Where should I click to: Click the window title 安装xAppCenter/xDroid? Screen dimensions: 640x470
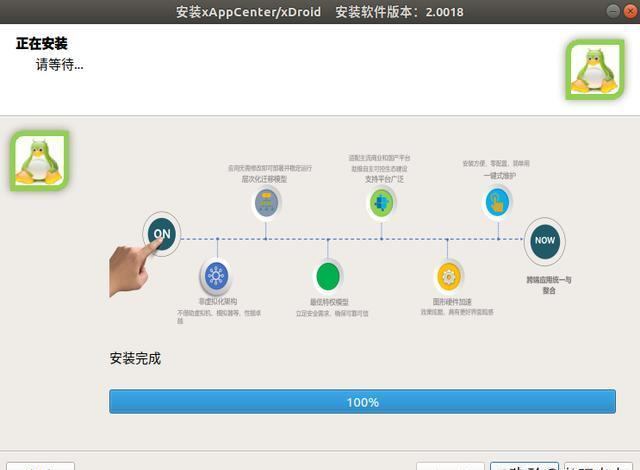coord(248,12)
